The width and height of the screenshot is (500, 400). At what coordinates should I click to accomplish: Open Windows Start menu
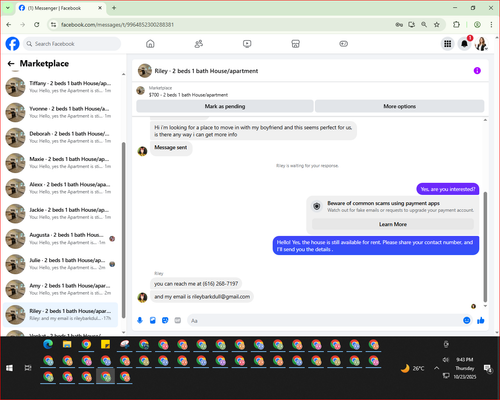pyautogui.click(x=9, y=368)
